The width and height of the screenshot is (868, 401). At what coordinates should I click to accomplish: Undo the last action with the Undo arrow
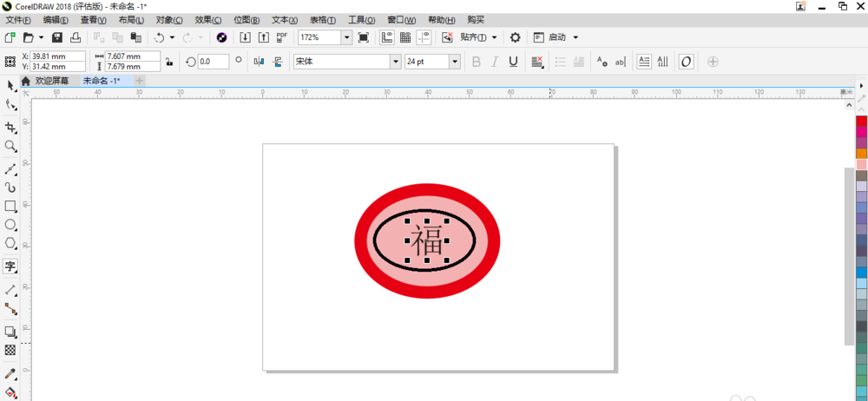[160, 37]
